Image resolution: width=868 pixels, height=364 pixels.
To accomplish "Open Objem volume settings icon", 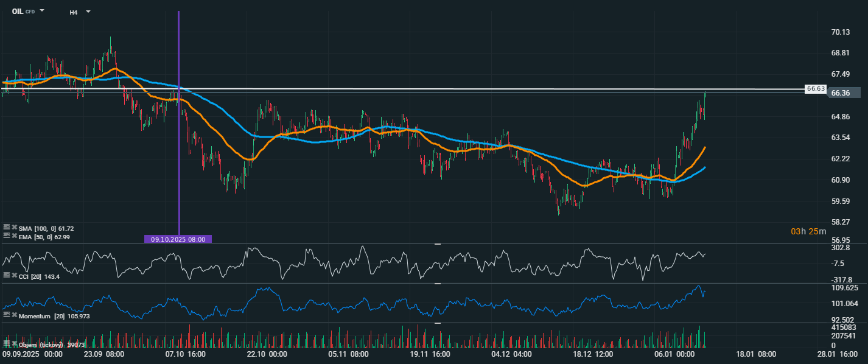I will [7, 345].
